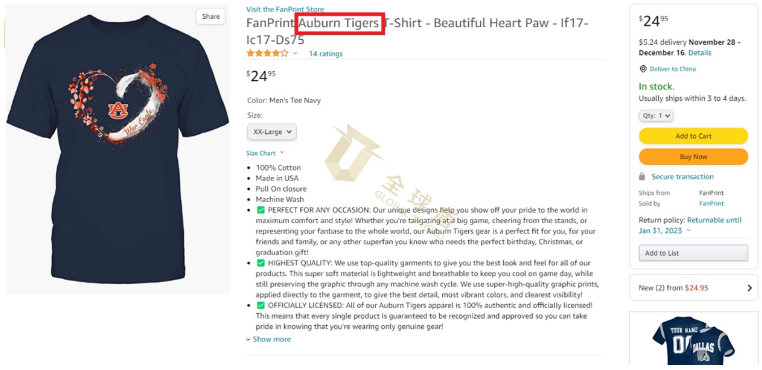The width and height of the screenshot is (762, 370).
Task: Expand the return policy date chevron
Action: click(688, 230)
